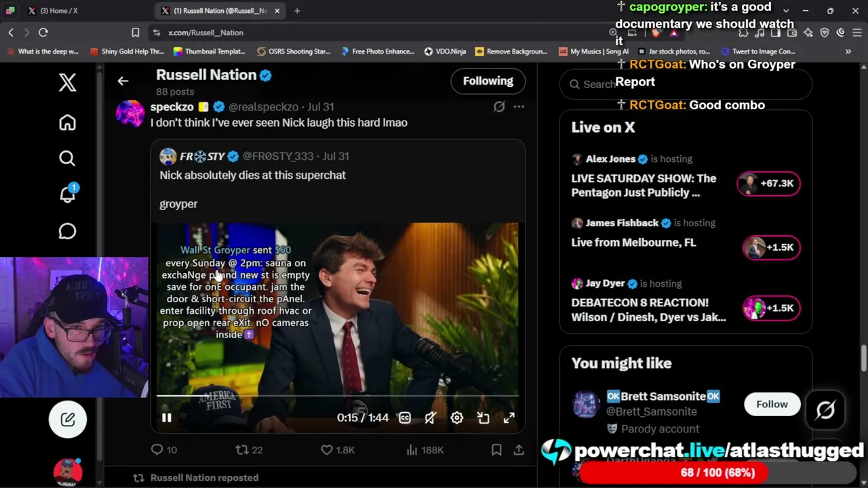Open Jay Dyer DEBATECON 8 REACTION stream
This screenshot has width=868, height=488.
pyautogui.click(x=648, y=310)
